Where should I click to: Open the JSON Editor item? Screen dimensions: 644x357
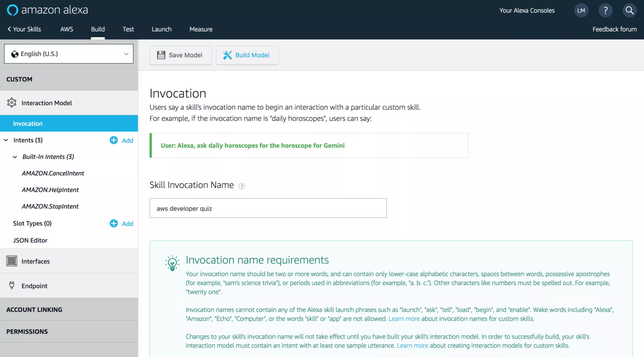point(30,240)
